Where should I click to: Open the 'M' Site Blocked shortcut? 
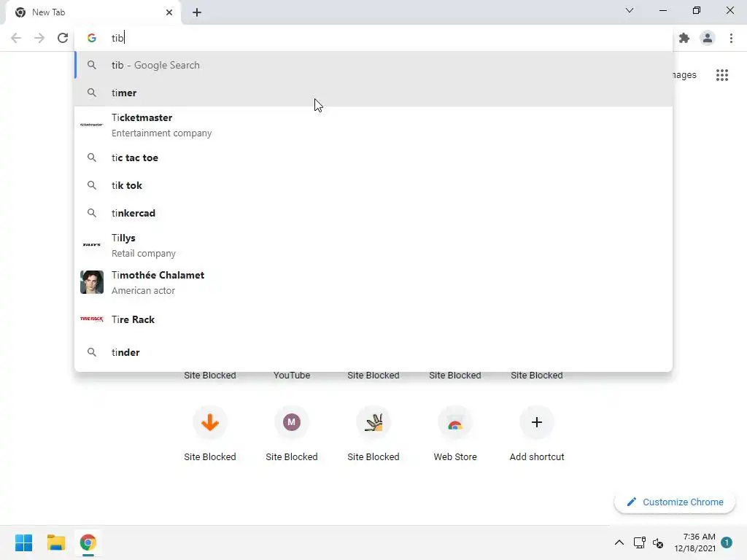pyautogui.click(x=292, y=435)
